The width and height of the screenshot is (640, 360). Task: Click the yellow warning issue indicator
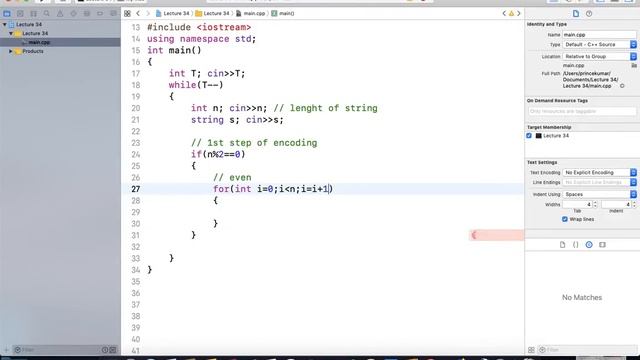coord(511,13)
